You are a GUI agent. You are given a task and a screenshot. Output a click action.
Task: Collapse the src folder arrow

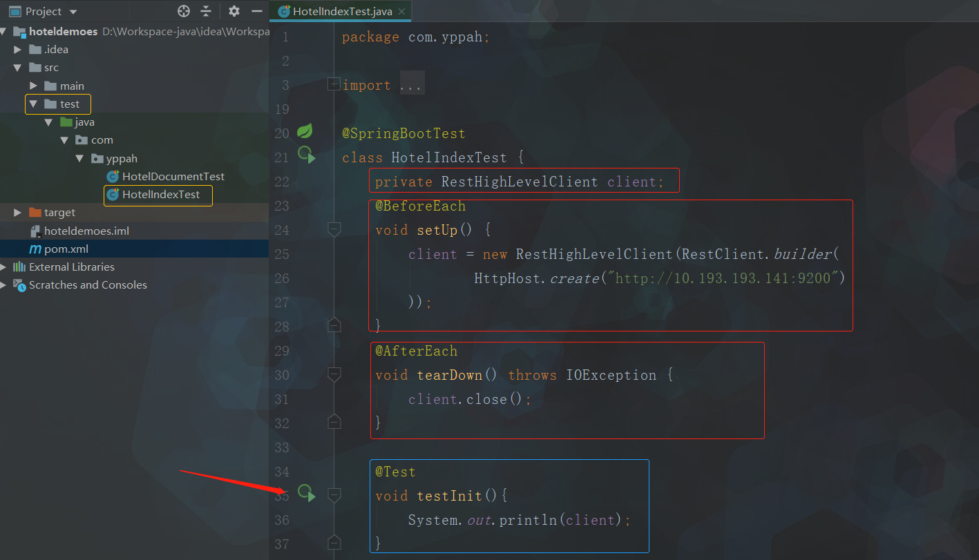(18, 68)
